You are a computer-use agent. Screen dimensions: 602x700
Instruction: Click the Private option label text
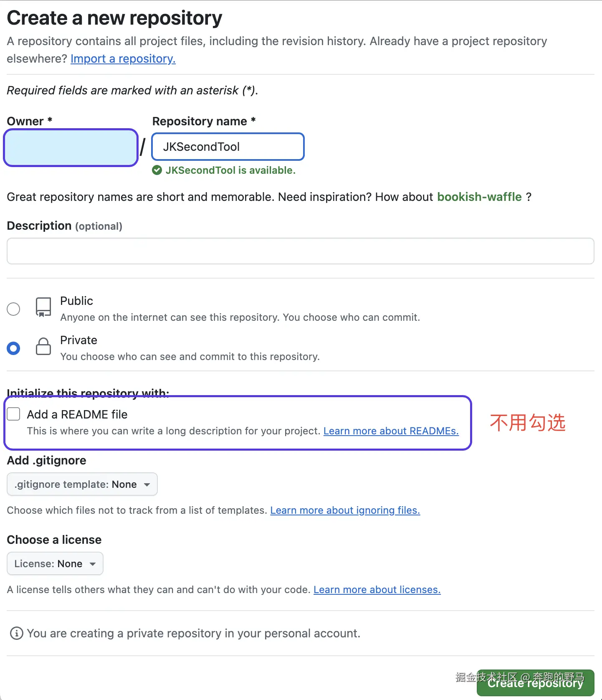tap(78, 340)
